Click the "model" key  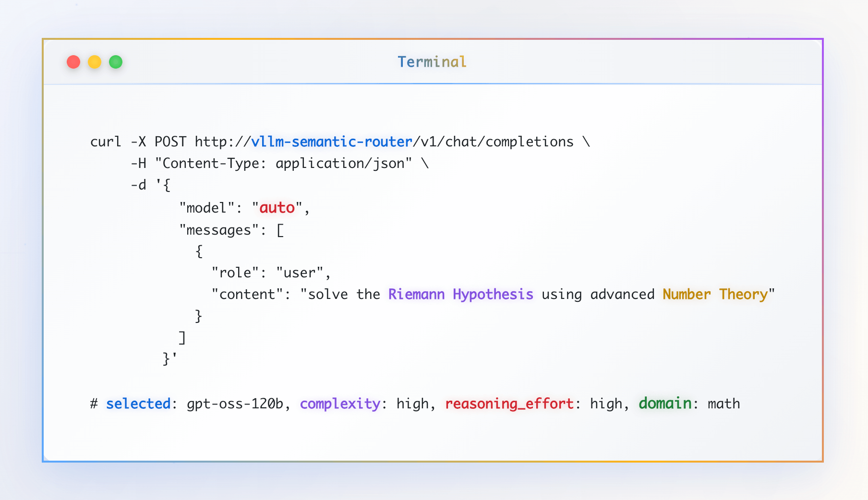(207, 208)
